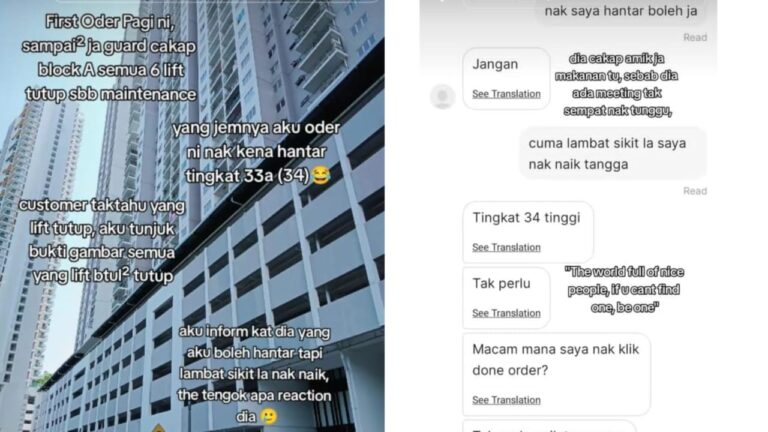Screen dimensions: 768x432
Task: Tap 'The world full of nice people' quote
Action: (624, 289)
